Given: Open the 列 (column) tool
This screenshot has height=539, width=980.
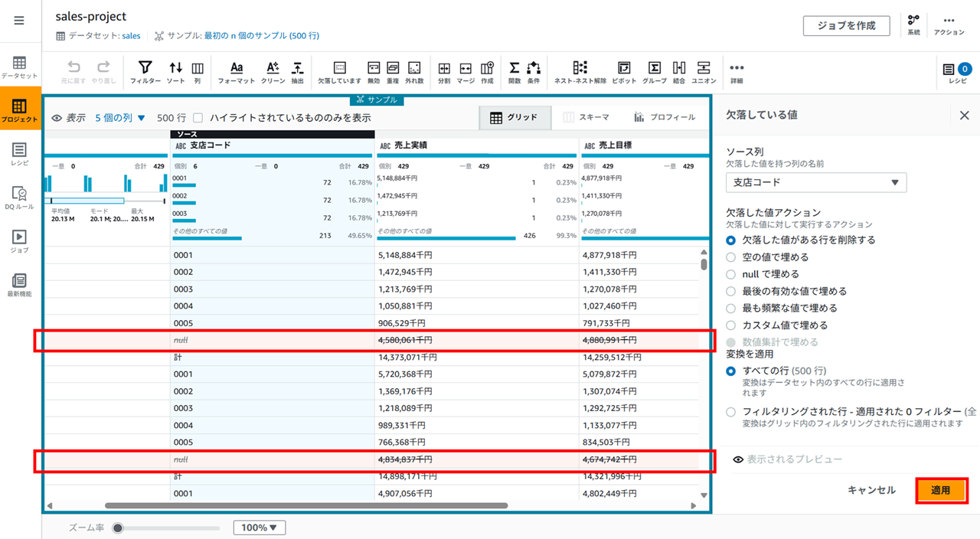Looking at the screenshot, I should click(198, 72).
